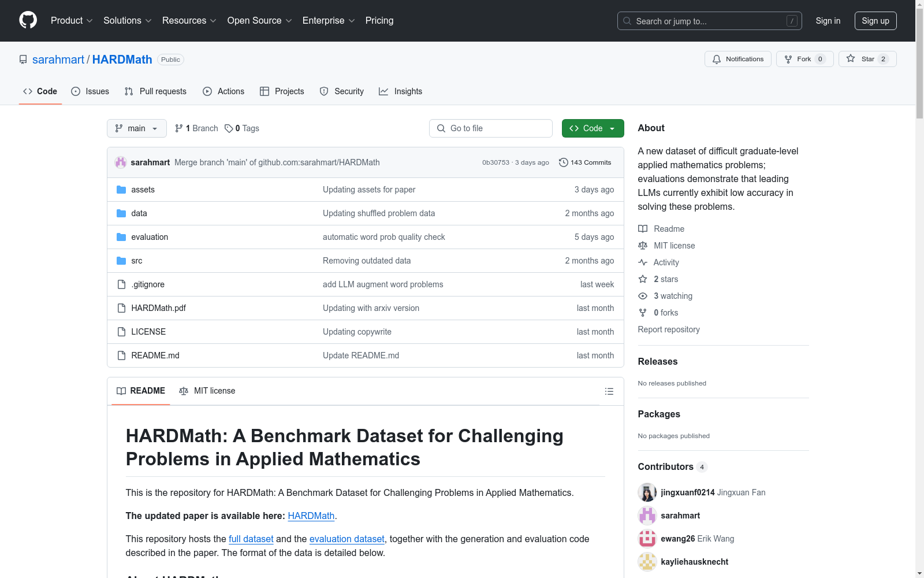Open the green Code dropdown button

593,128
